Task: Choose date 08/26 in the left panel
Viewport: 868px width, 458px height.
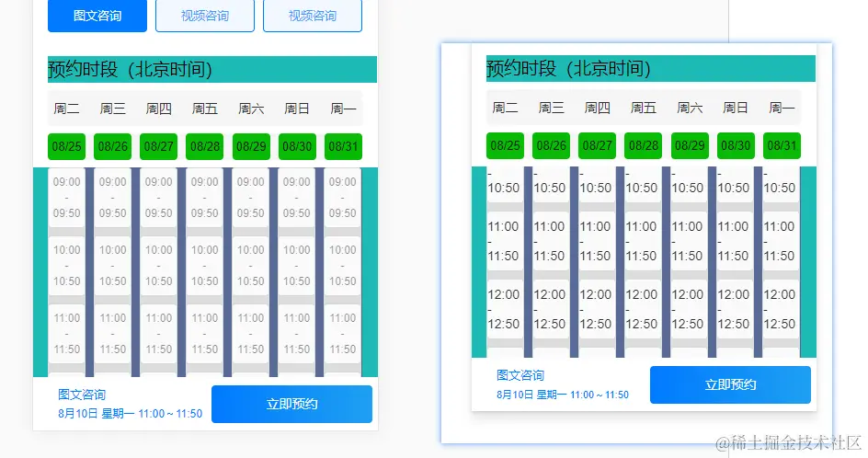Action: point(113,147)
